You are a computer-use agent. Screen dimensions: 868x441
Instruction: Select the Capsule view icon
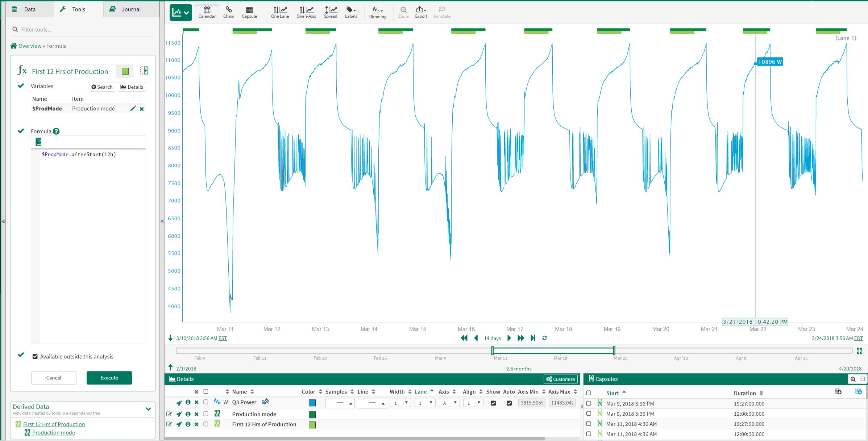(x=249, y=12)
